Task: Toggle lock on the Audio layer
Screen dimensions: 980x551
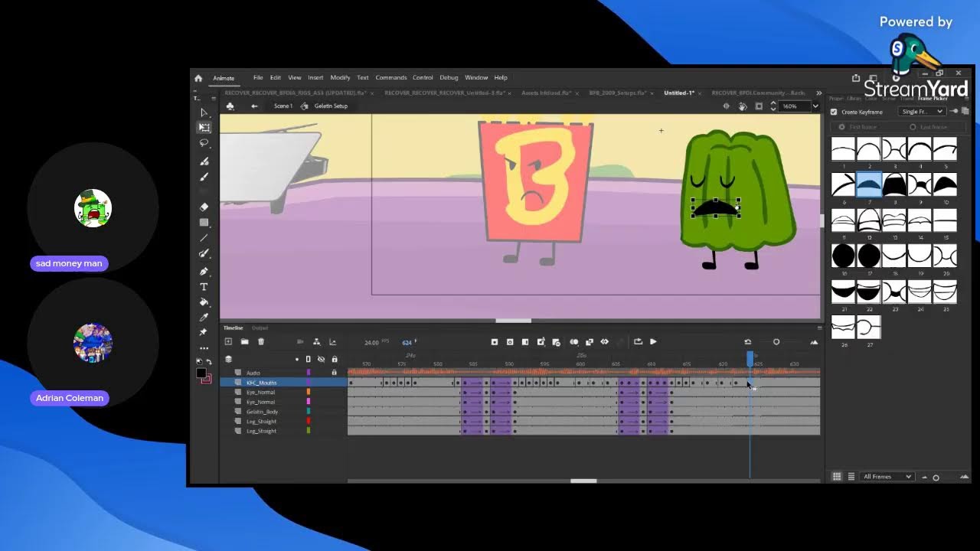Action: pos(334,373)
